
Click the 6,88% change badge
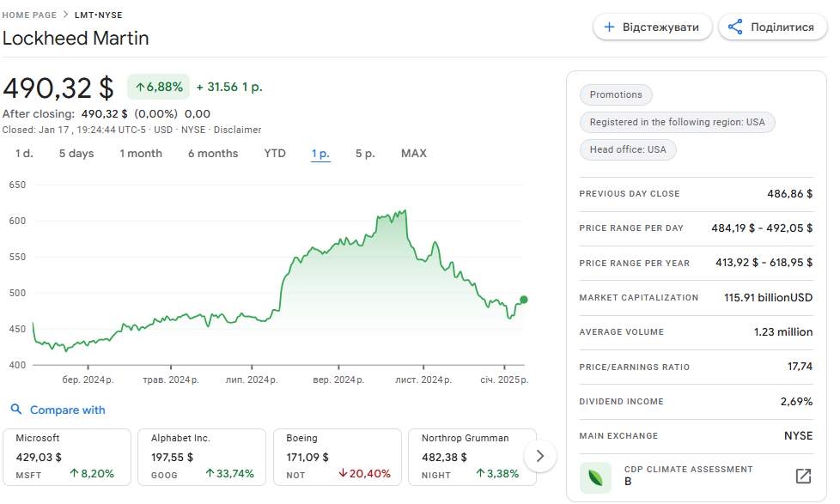click(159, 87)
